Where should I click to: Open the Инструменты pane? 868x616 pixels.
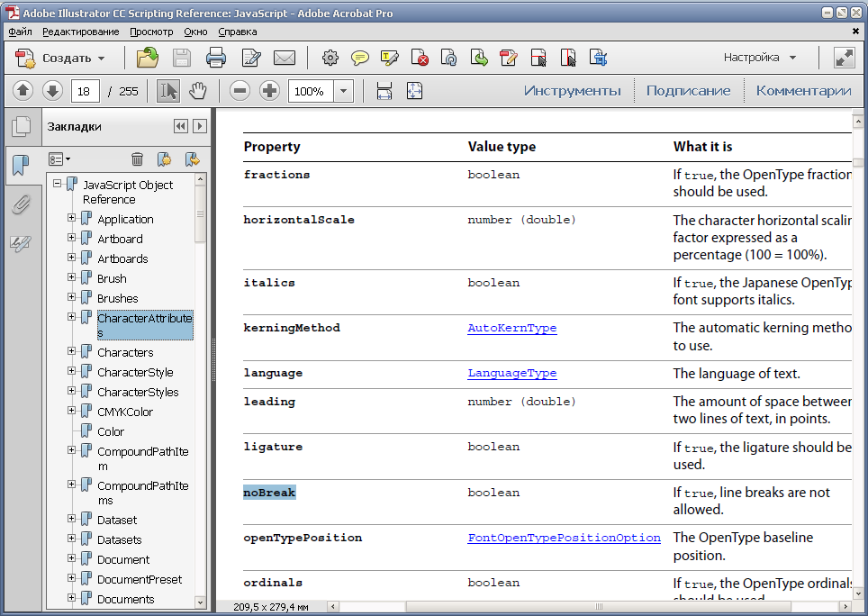[x=573, y=91]
